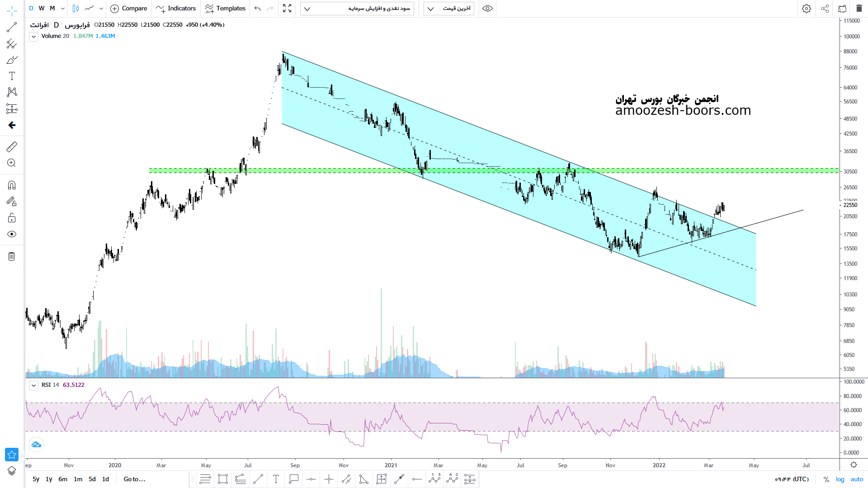The height and width of the screenshot is (488, 868).
Task: Open the آخرین قیمت price dropdown
Action: 448,9
